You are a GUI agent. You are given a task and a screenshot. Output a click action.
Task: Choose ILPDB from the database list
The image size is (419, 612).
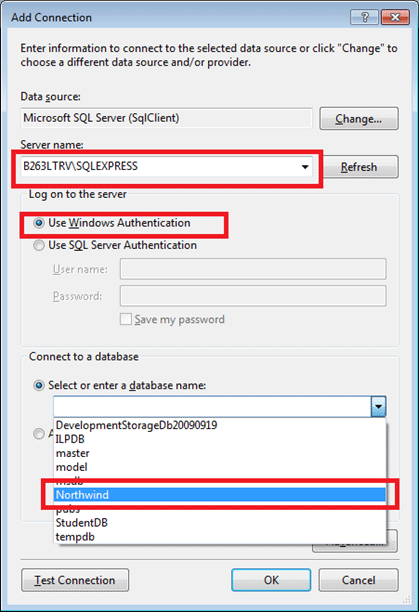click(x=220, y=439)
